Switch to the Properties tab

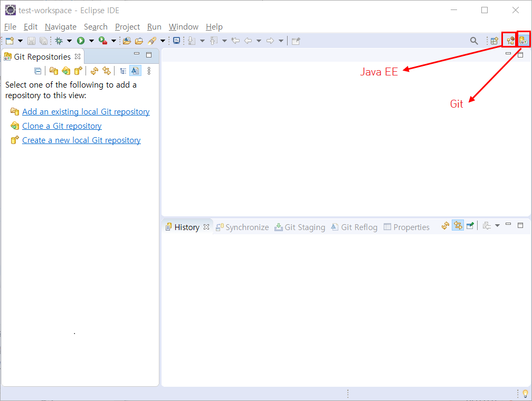point(406,227)
